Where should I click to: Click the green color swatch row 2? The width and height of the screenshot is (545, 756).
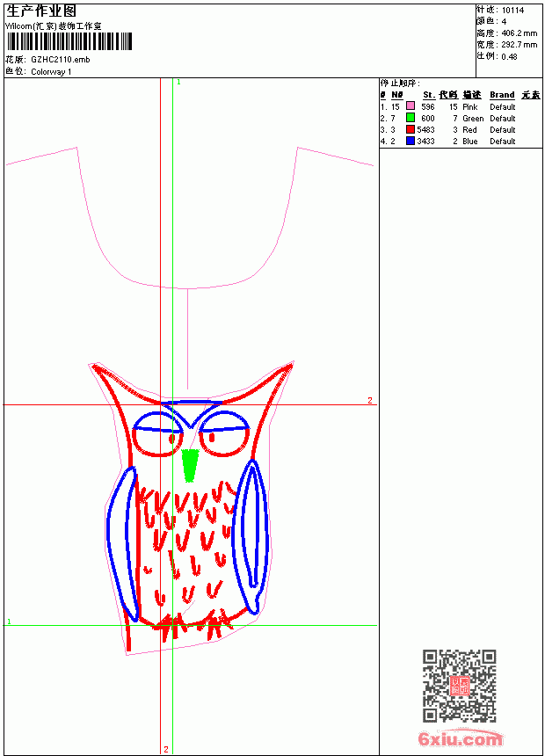point(411,118)
